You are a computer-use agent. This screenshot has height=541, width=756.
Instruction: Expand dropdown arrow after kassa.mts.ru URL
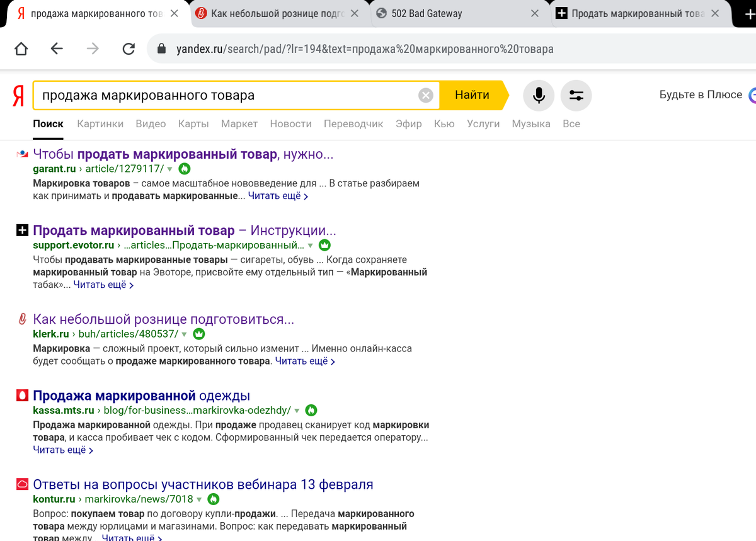[297, 411]
